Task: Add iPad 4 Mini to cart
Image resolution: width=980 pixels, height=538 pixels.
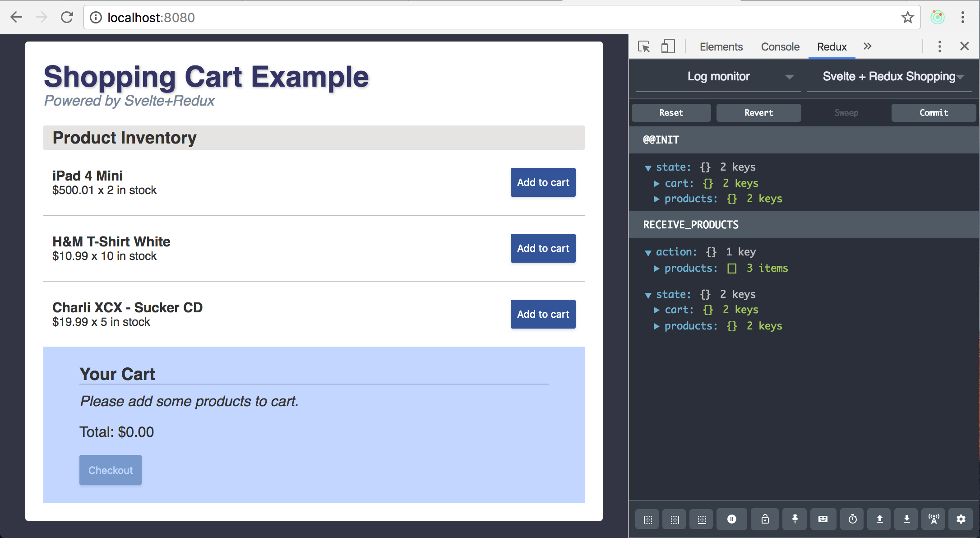Action: click(x=543, y=182)
